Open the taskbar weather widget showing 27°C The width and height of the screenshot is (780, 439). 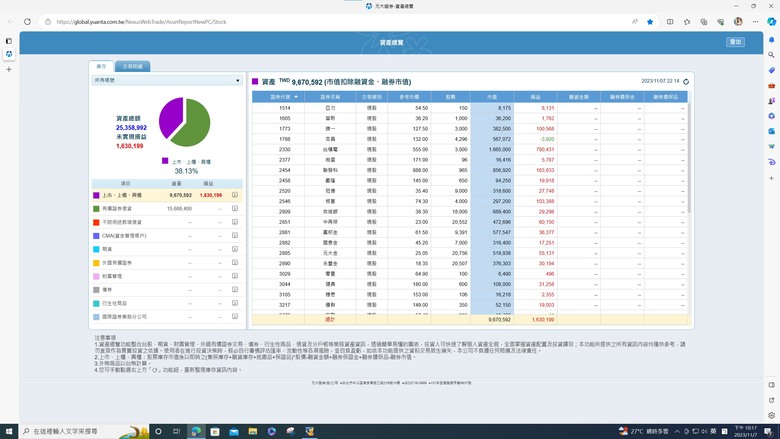point(643,431)
